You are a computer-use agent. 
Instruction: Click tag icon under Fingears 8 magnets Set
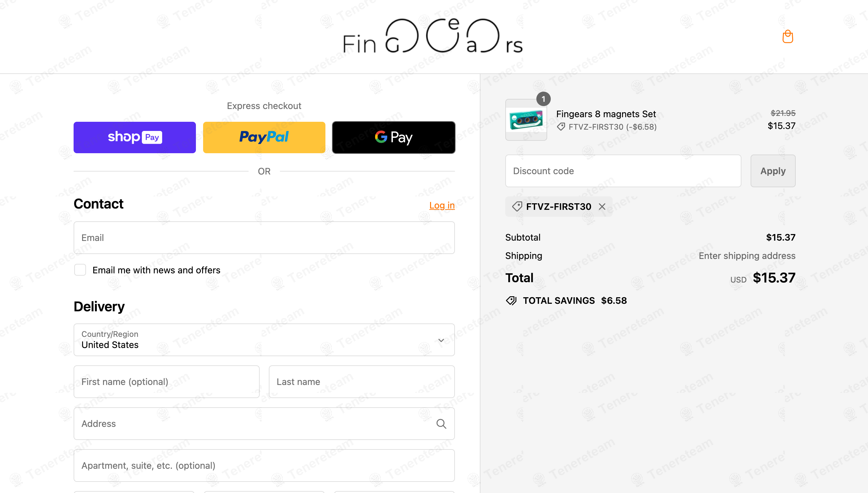[x=561, y=127]
